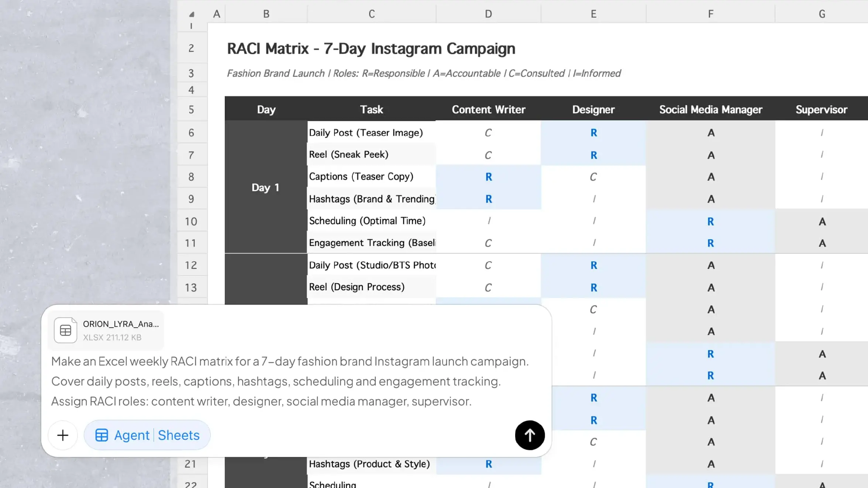Select Captions (Teaser Copy) cell
The width and height of the screenshot is (868, 488).
(372, 176)
